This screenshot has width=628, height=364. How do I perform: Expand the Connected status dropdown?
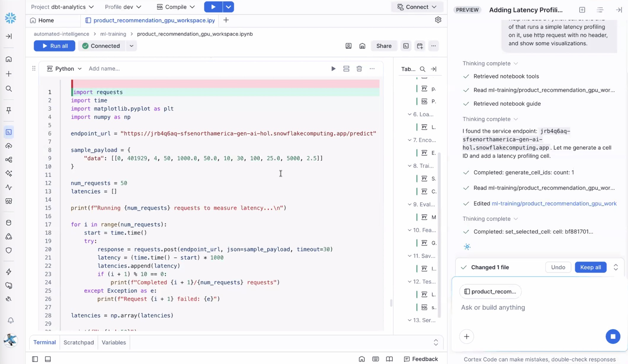(x=131, y=46)
